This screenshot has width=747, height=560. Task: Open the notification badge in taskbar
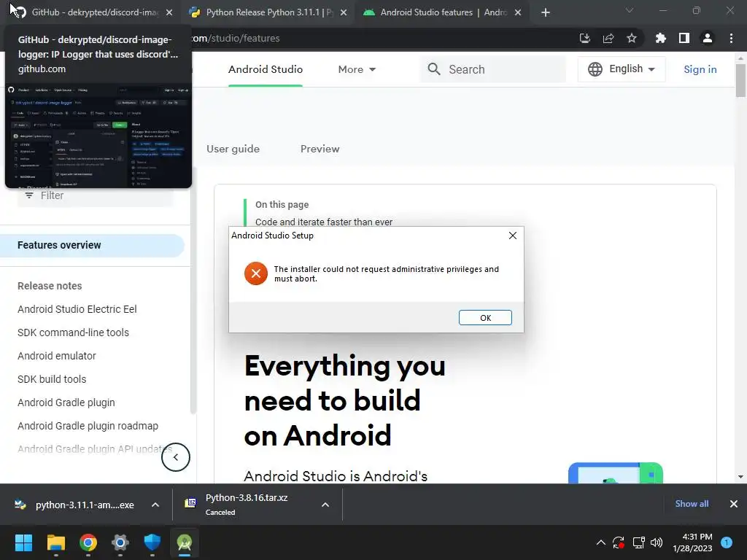726,542
